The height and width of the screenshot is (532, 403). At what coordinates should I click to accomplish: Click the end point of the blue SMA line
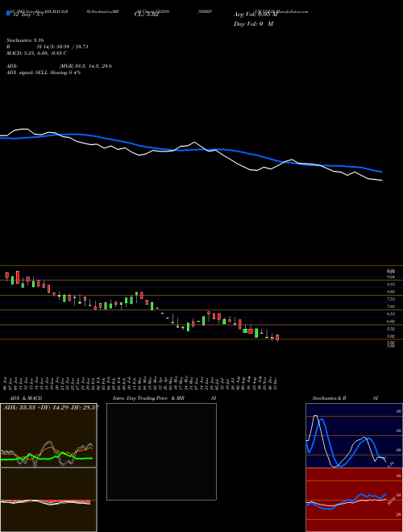tap(381, 172)
